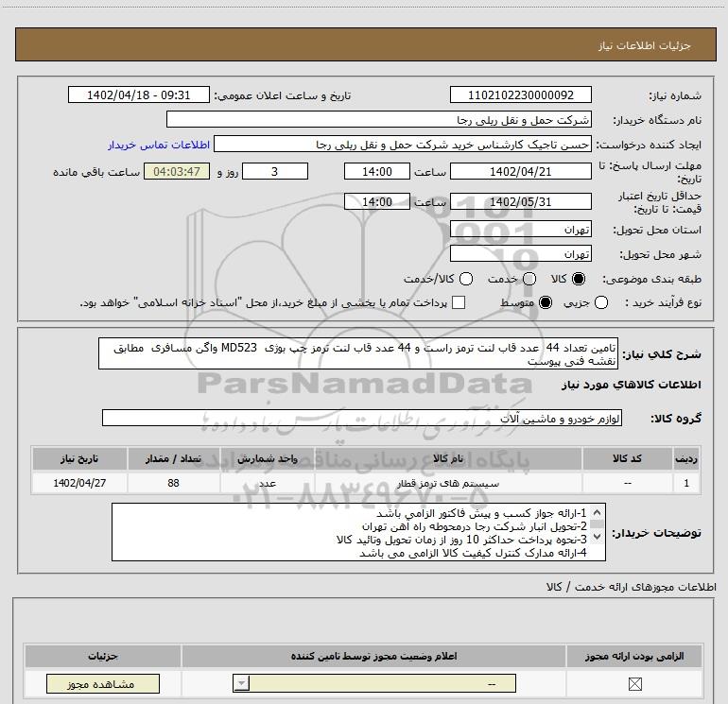Toggle Islamic treasury payment checkbox
Viewport: 728px width, 704px height.
[459, 302]
